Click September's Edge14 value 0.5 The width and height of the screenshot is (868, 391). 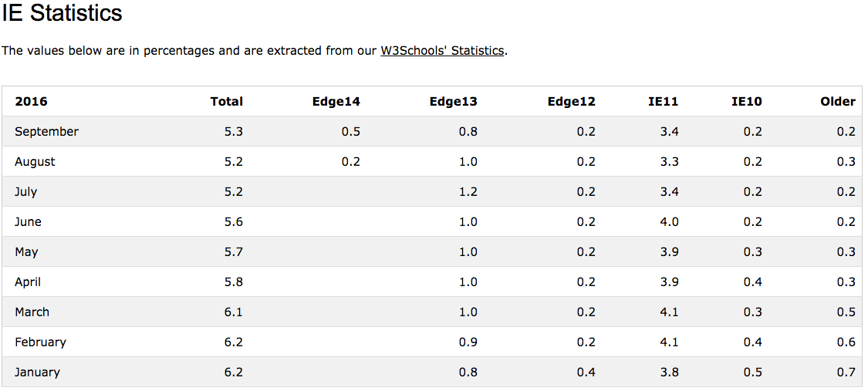(x=351, y=132)
